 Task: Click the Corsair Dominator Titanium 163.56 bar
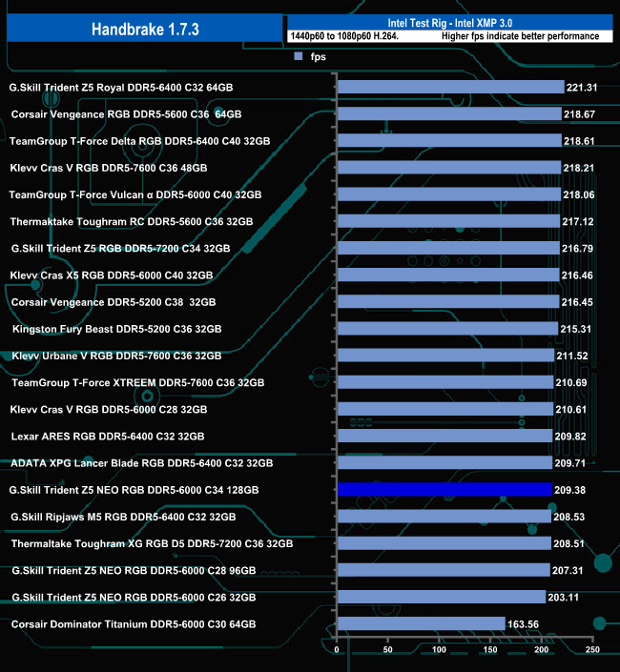(x=422, y=623)
